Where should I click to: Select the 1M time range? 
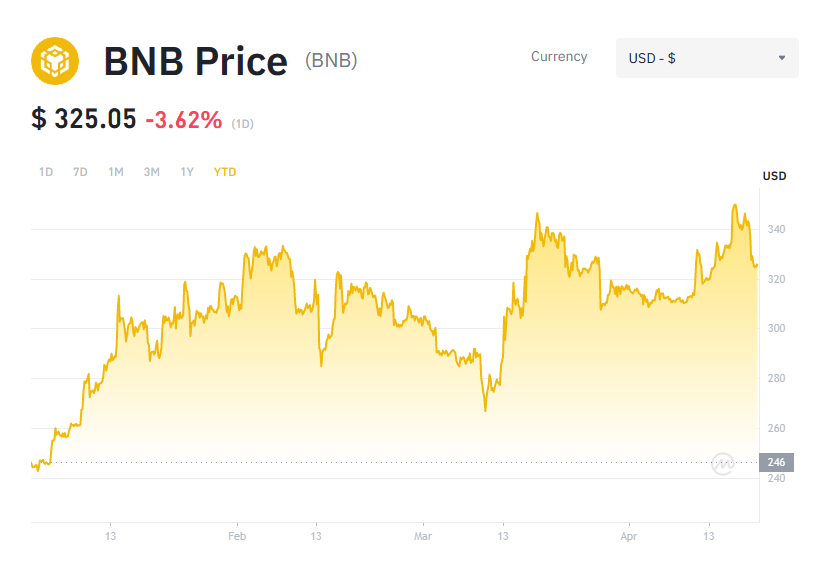coord(116,172)
